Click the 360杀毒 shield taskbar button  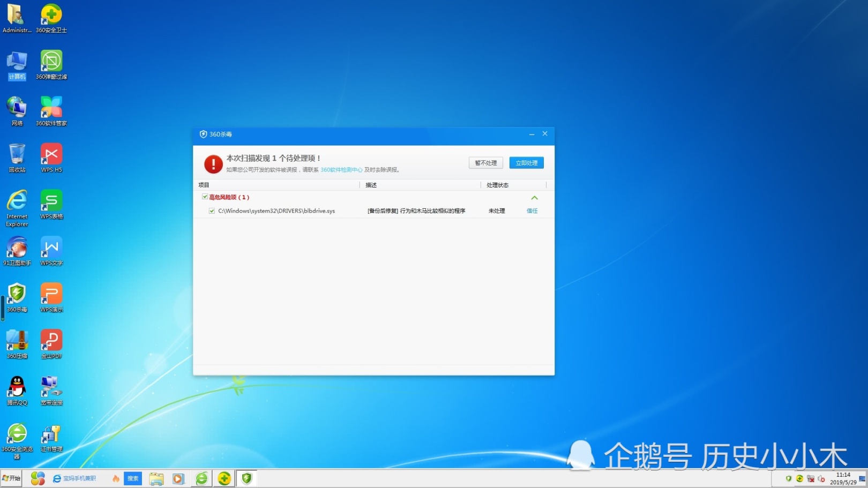coord(246,478)
